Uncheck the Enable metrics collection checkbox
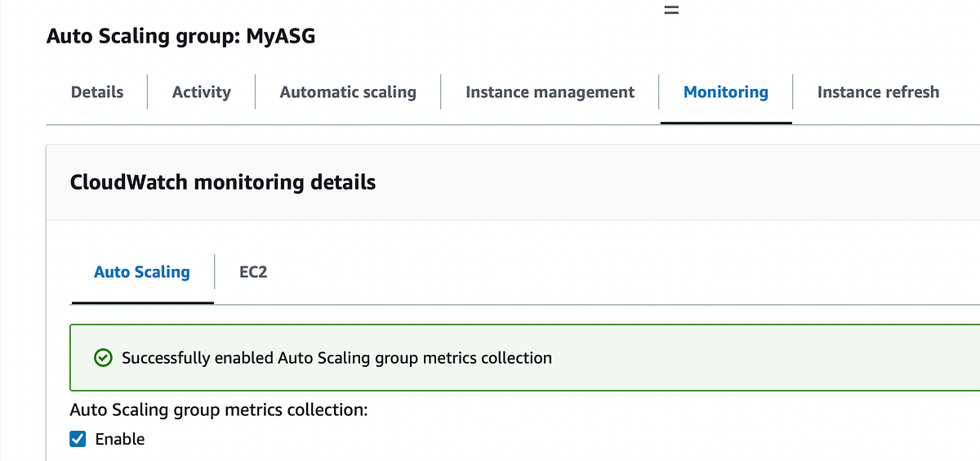Screen dimensions: 980x461 78,439
